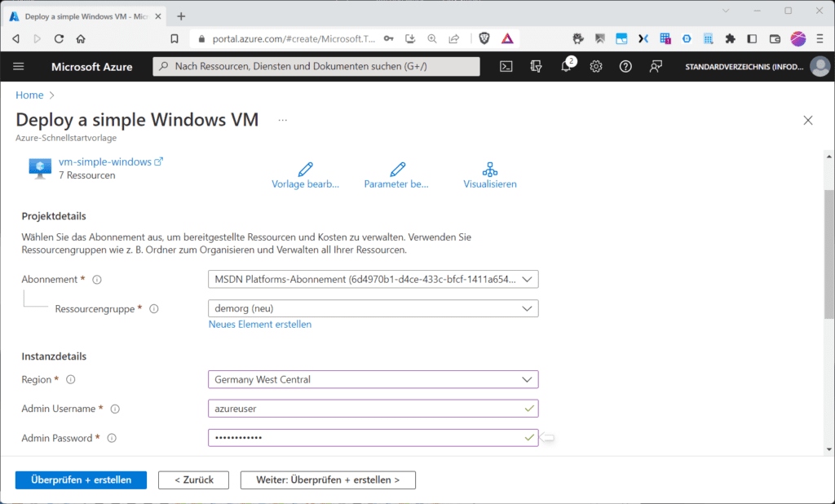
Task: Click Neues Element erstellen link
Action: tap(260, 325)
